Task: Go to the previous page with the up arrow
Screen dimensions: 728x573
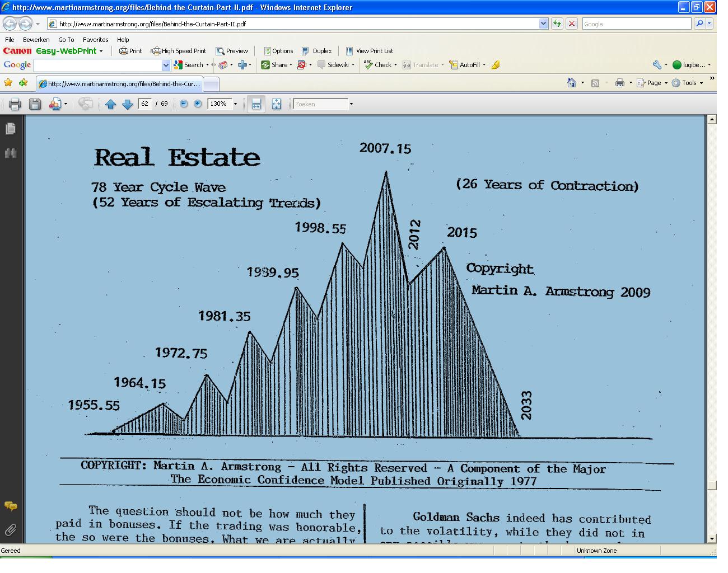Action: (110, 104)
